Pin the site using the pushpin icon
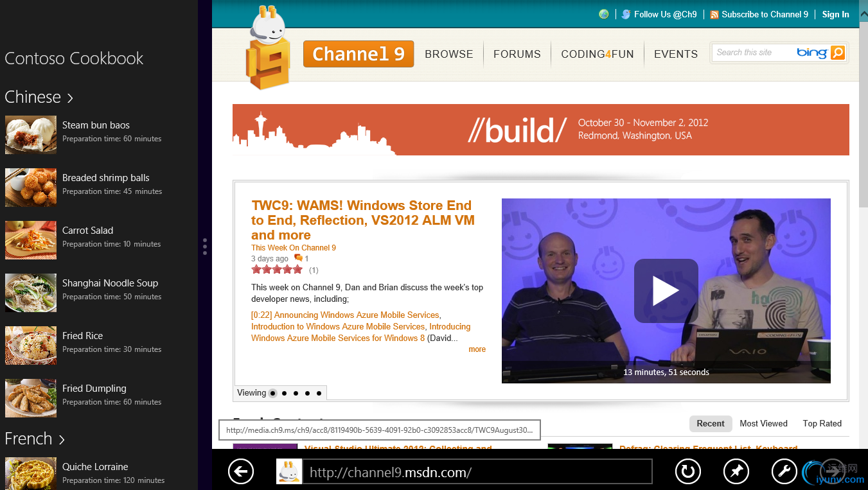Viewport: 868px width, 490px height. click(736, 472)
